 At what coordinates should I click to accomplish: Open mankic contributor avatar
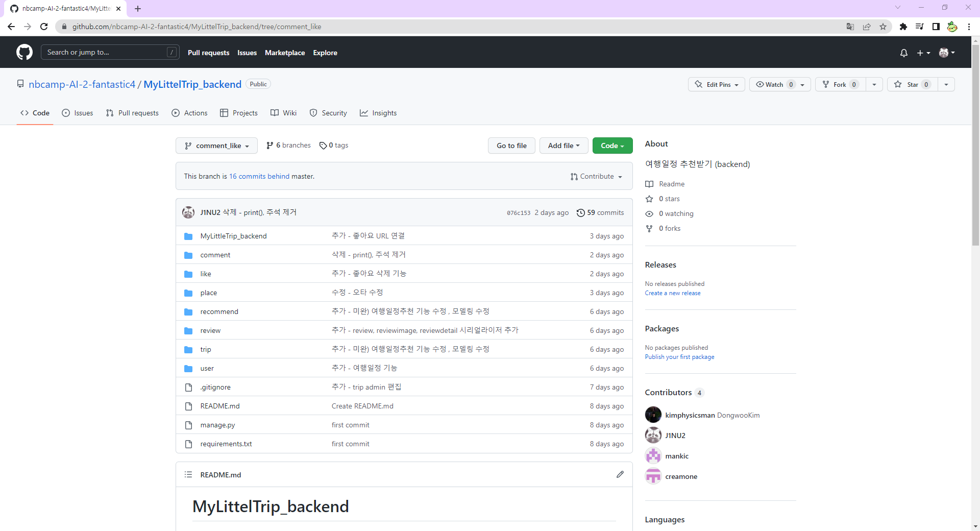click(x=653, y=455)
